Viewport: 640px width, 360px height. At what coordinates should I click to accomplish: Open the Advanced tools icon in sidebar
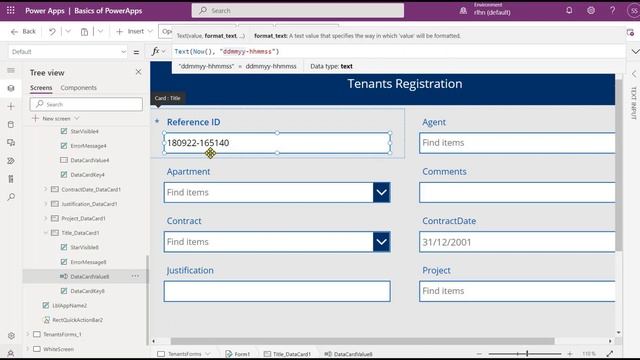pyautogui.click(x=11, y=179)
